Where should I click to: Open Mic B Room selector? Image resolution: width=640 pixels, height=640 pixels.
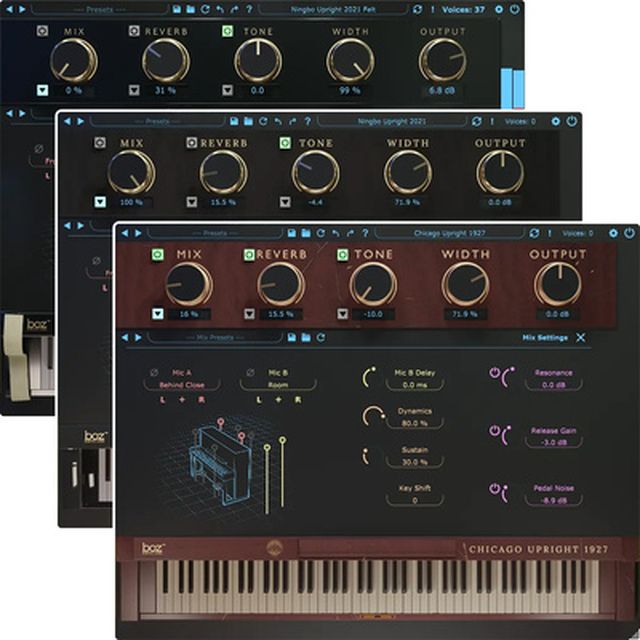(x=278, y=385)
